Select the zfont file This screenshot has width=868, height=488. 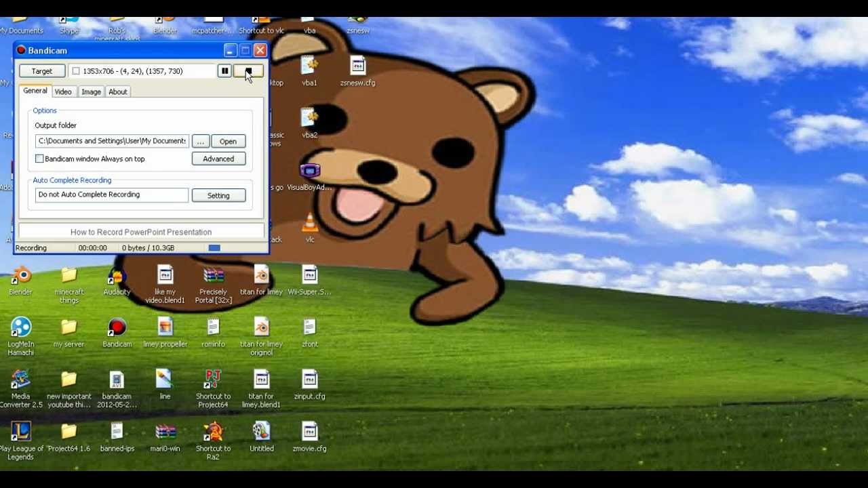(x=309, y=333)
